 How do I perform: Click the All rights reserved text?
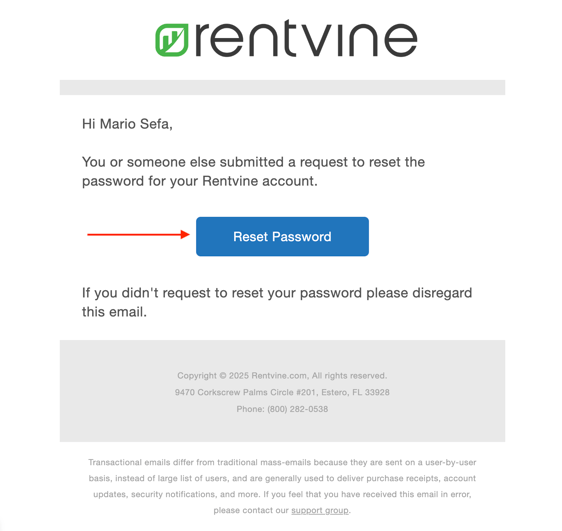349,375
